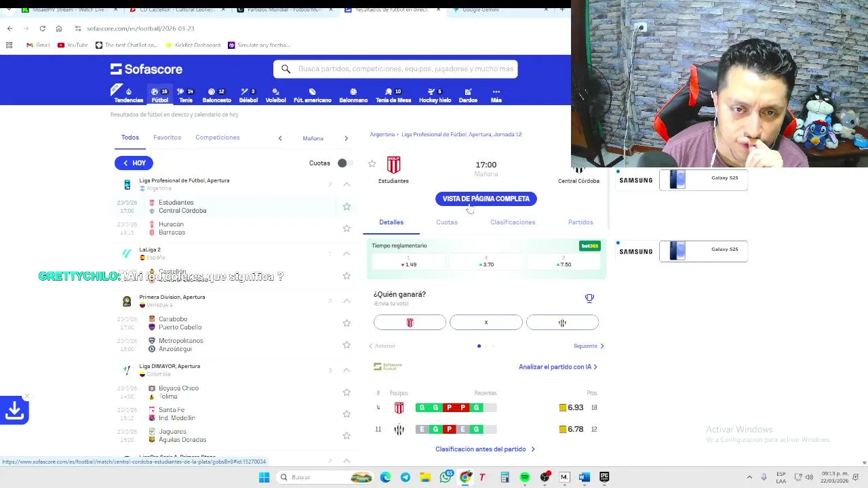Star the match in the detail header
Image resolution: width=868 pixels, height=488 pixels.
point(372,163)
